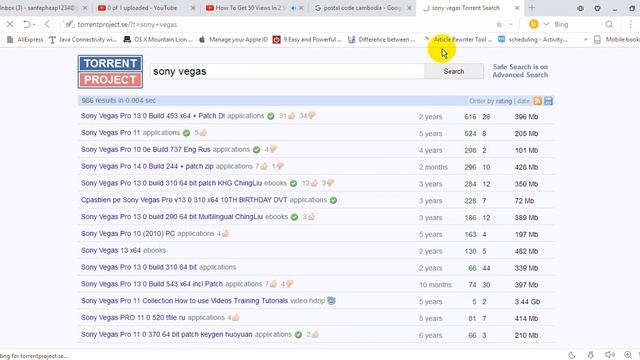640x360 pixels.
Task: Close the 'postal code cambodia' tab
Action: click(409, 8)
